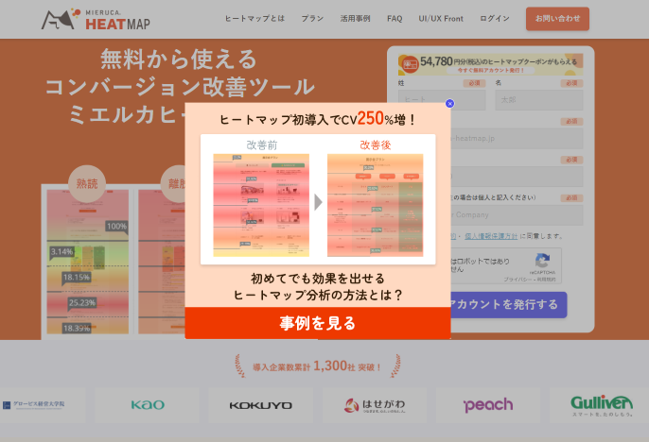Image resolution: width=649 pixels, height=442 pixels.
Task: Click the 熟読 heatmap sample image
Action: pyautogui.click(x=88, y=262)
